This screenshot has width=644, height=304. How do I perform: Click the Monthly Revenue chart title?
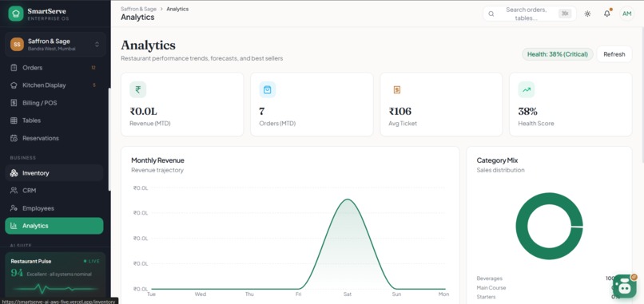pos(157,160)
